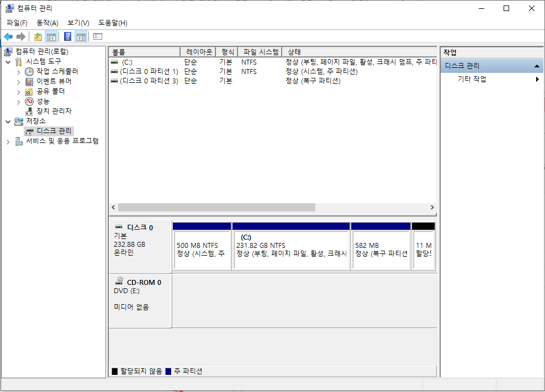Open the 파일(F) menu
545x392 pixels.
tap(17, 23)
